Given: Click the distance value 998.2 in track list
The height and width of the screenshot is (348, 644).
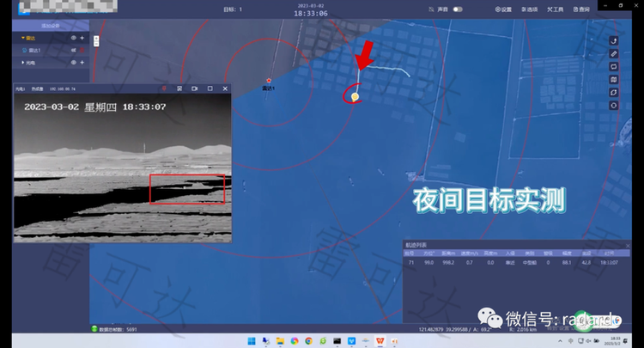Looking at the screenshot, I should tap(448, 263).
